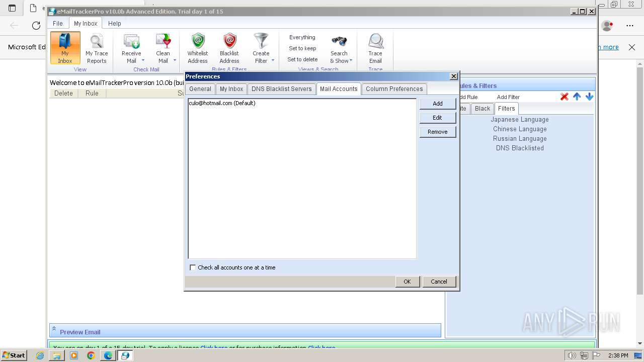Toggle Check all accounts one at a time
This screenshot has width=644, height=362.
193,267
